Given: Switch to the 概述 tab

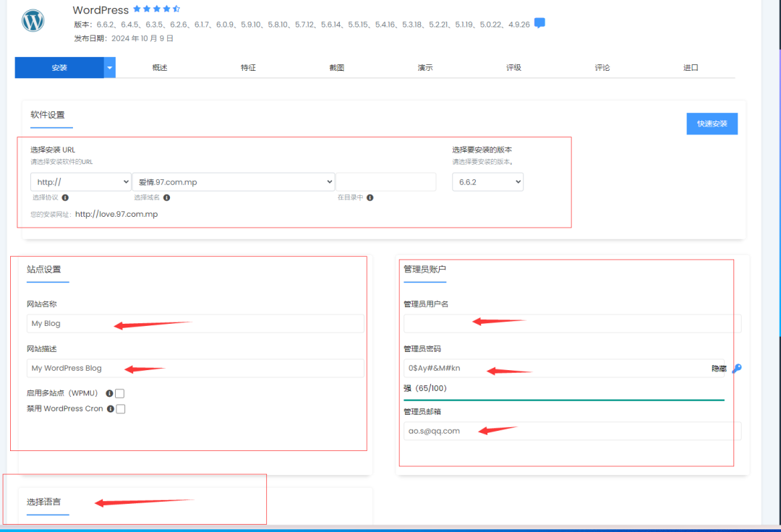Looking at the screenshot, I should pos(160,68).
